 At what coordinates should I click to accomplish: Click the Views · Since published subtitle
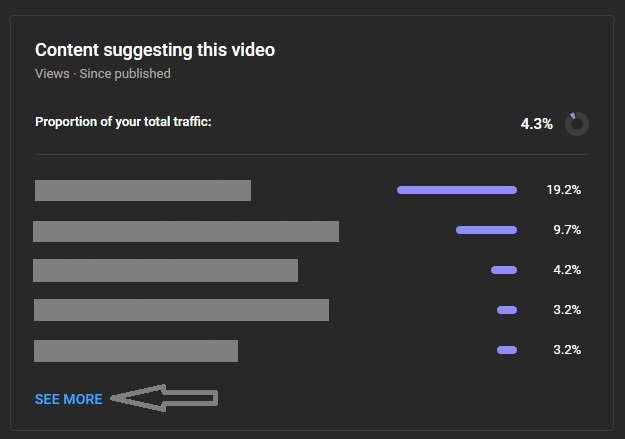tap(103, 74)
